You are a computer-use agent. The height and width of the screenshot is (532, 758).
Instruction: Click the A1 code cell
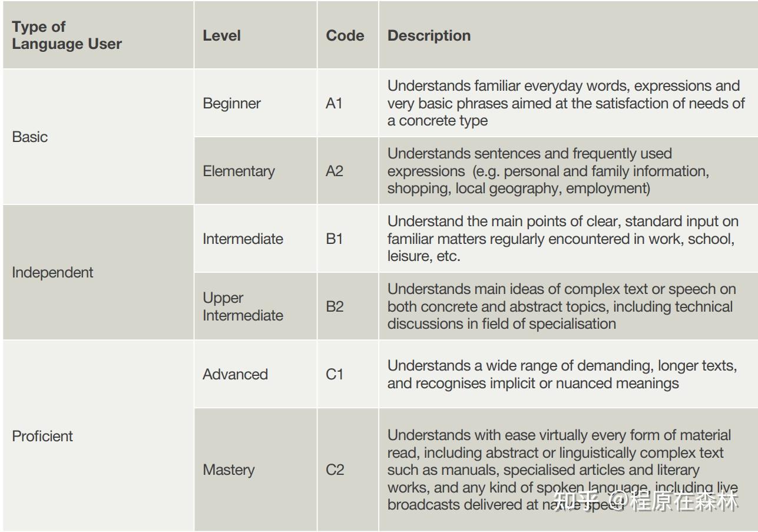coord(334,103)
